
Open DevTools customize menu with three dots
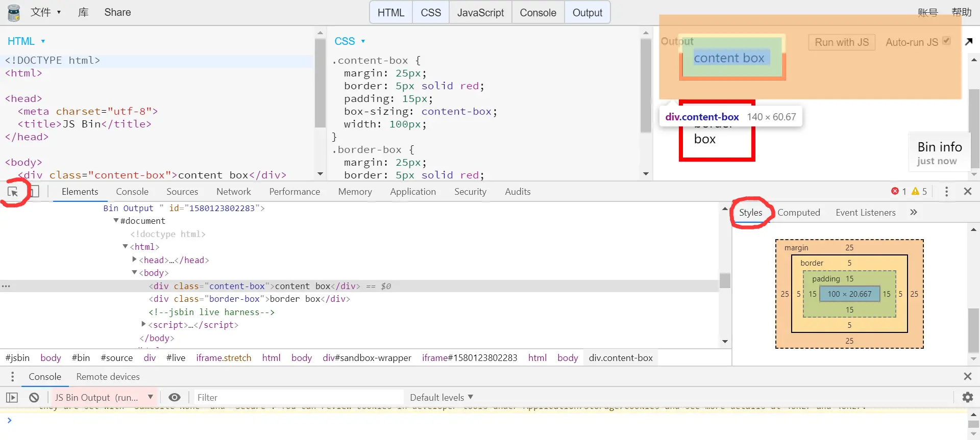(x=946, y=191)
